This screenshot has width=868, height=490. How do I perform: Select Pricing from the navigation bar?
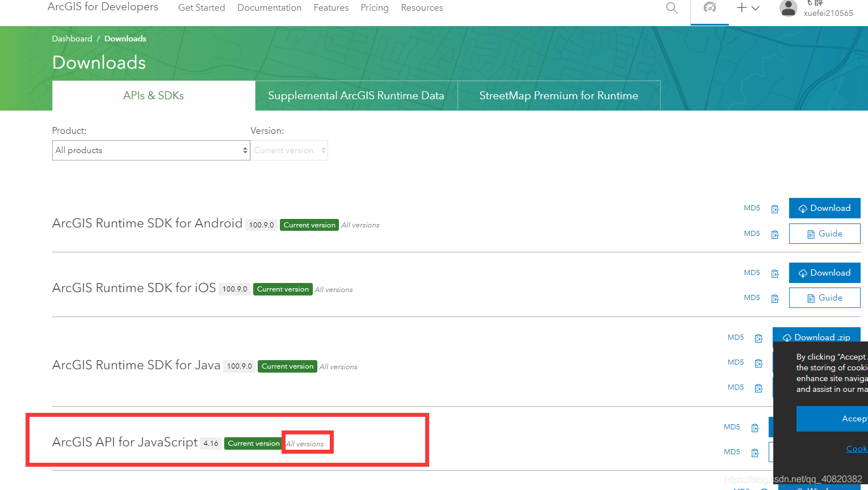point(374,7)
